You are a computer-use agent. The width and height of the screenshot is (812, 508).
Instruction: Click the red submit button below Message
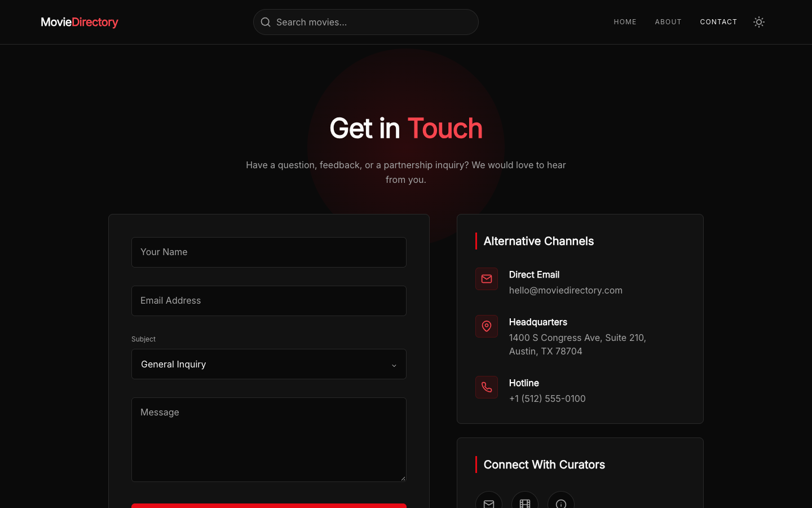269,506
